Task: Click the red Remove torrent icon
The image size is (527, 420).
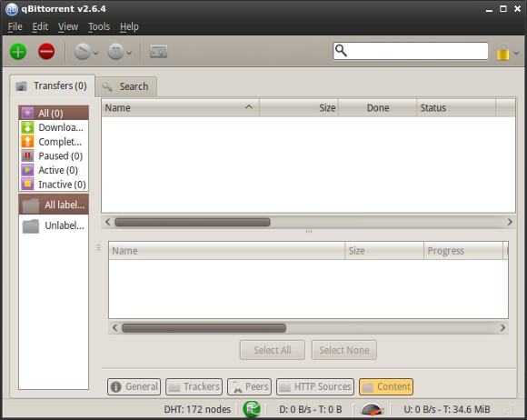Action: 46,52
